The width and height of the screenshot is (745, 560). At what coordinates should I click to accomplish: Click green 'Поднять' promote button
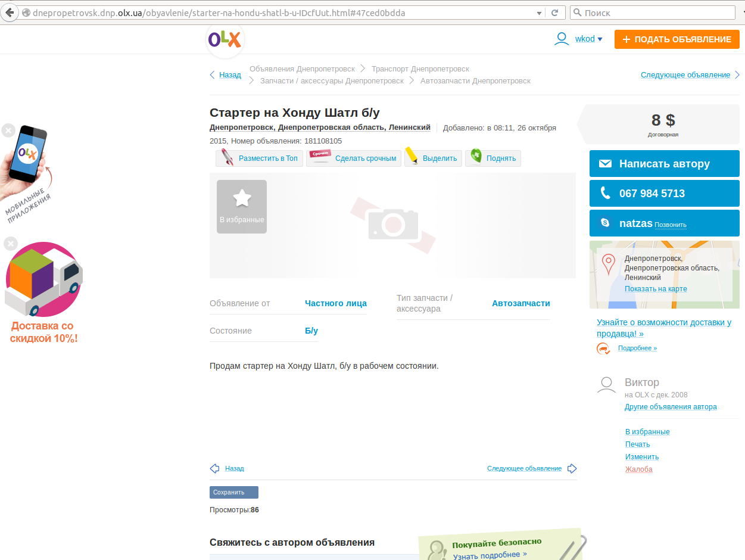[x=493, y=158]
